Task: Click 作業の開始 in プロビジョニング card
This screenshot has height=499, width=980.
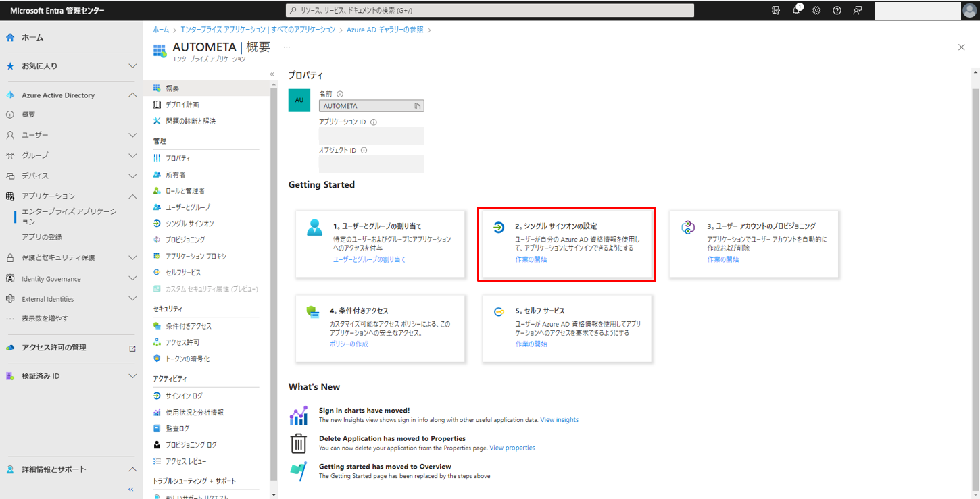Action: coord(723,259)
